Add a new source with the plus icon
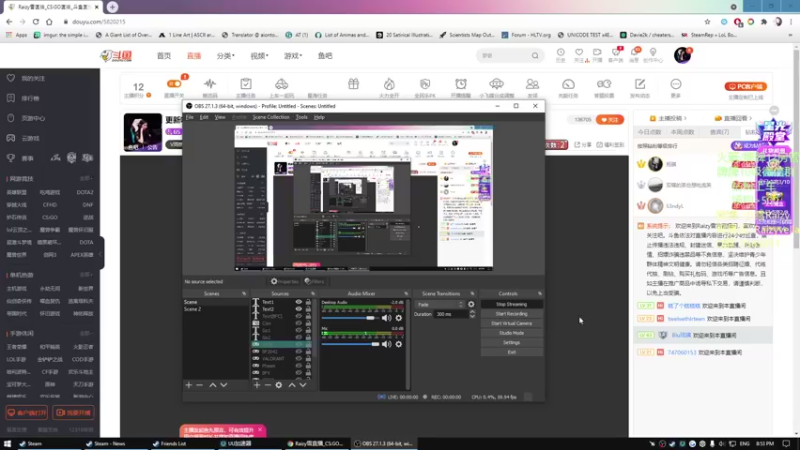 point(257,385)
